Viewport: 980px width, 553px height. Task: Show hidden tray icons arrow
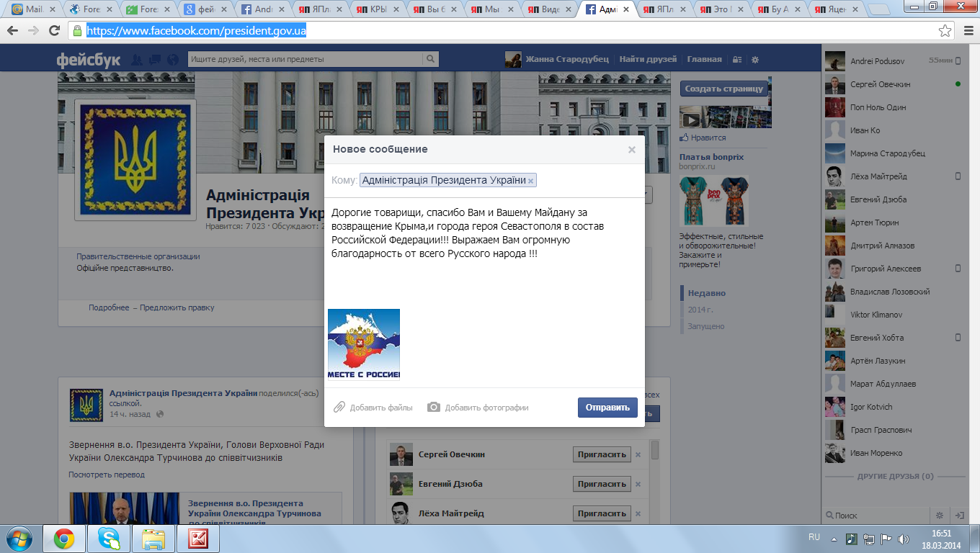pos(834,538)
